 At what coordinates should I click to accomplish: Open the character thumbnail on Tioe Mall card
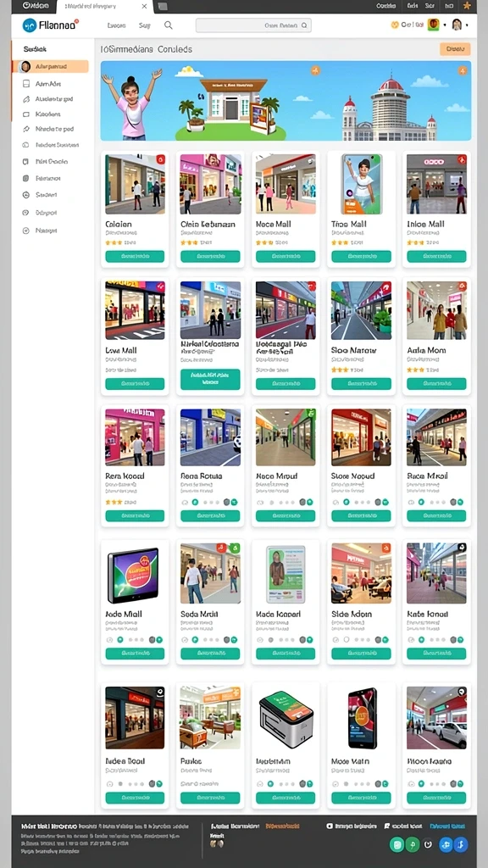coord(361,184)
